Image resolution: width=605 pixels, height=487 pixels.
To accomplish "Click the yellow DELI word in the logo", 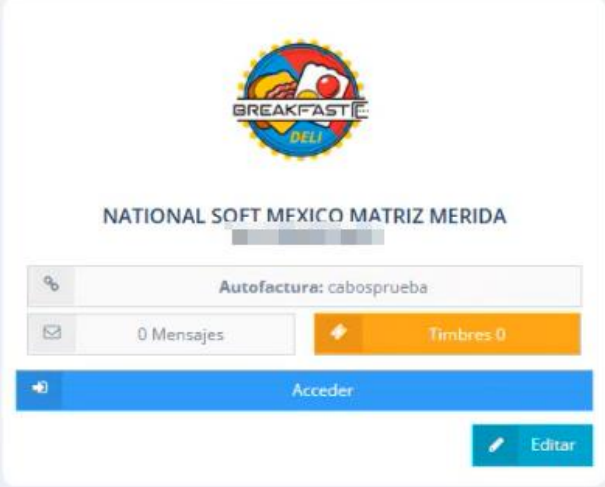I will click(306, 137).
